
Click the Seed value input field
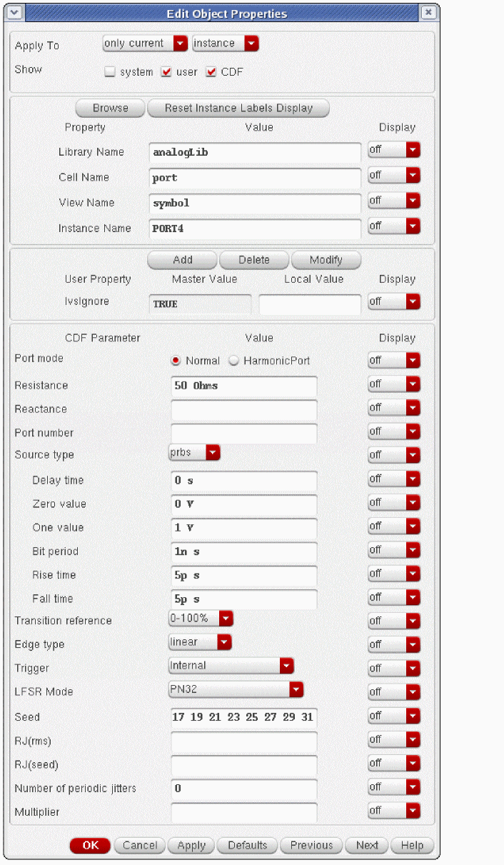tap(243, 716)
